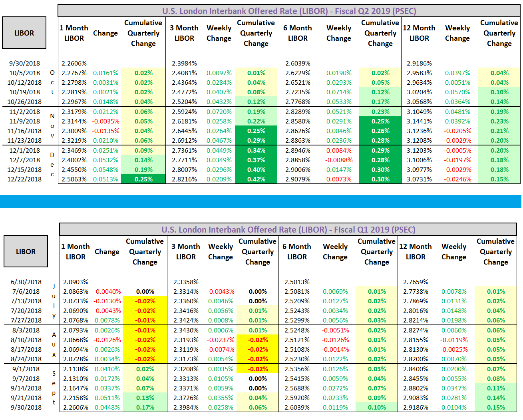
Task: Click the yellow -0.02% cell for 7/13/2018
Action: [x=145, y=301]
